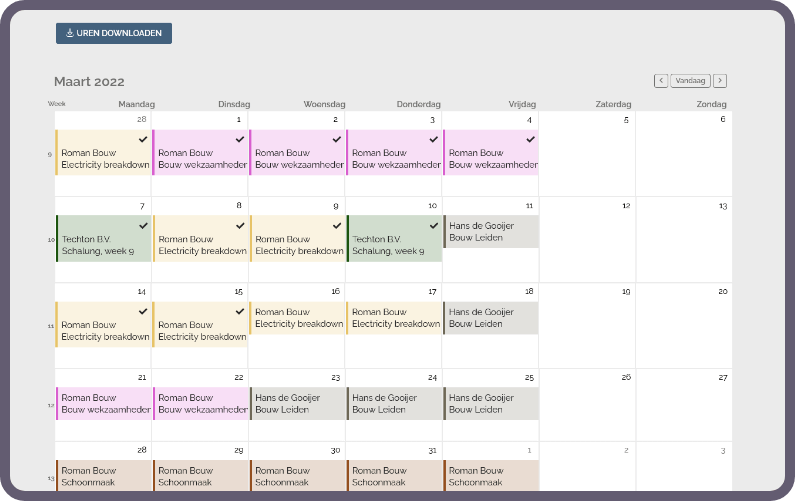Select day number 19 on Saturday
Viewport: 795px width, 501px height.
[x=626, y=291]
